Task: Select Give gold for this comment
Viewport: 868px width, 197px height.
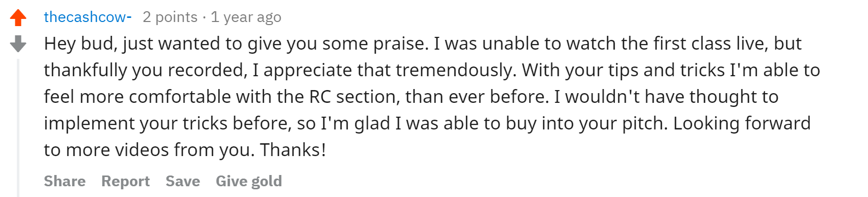Action: pos(249,181)
